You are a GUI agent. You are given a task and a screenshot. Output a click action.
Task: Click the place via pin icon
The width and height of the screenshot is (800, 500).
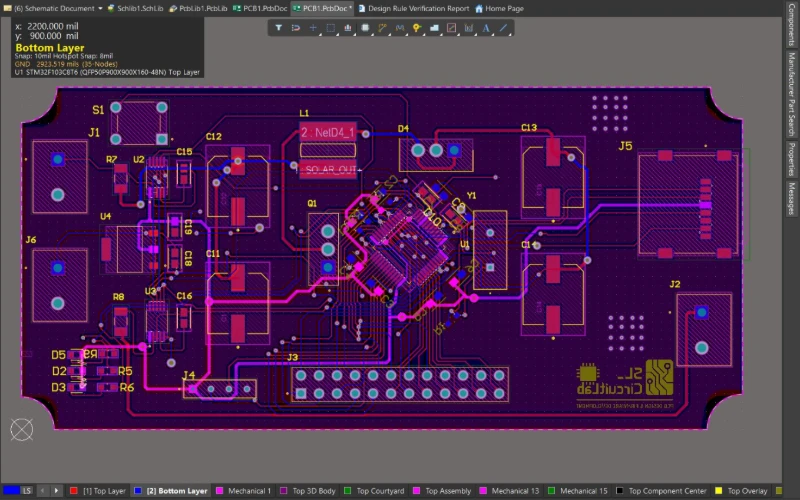[x=416, y=28]
